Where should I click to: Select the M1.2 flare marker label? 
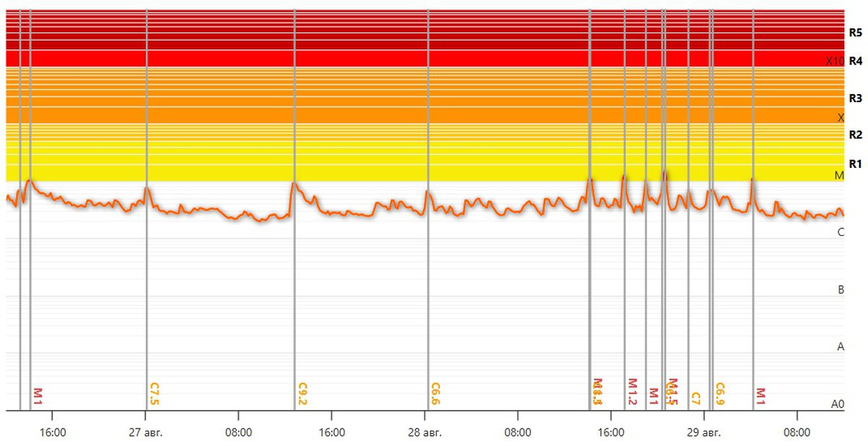coord(632,392)
